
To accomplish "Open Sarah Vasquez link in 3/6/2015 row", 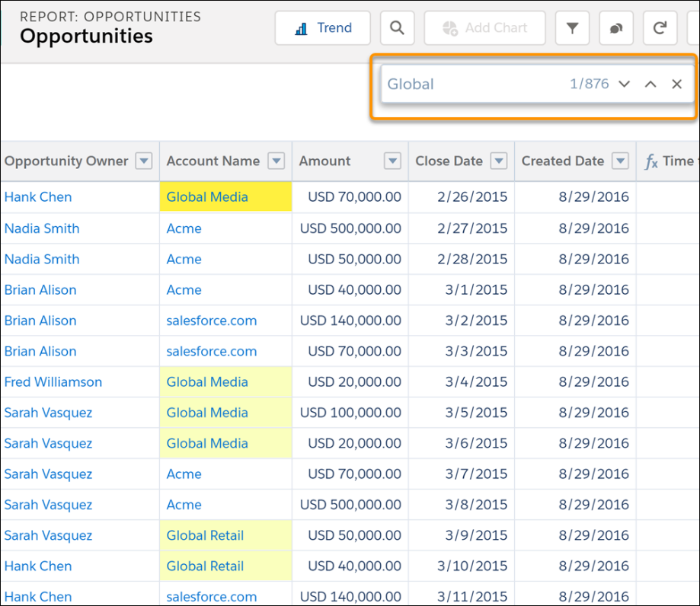I will point(48,444).
